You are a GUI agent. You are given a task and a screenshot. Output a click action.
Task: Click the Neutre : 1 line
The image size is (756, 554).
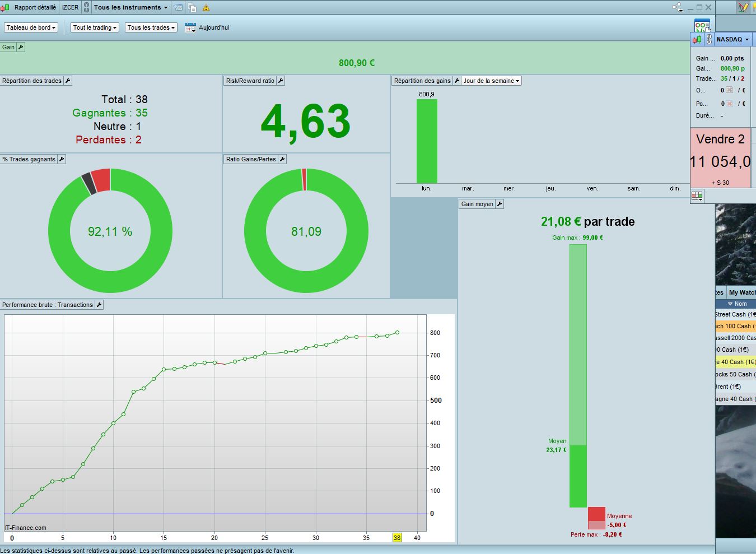(x=118, y=126)
